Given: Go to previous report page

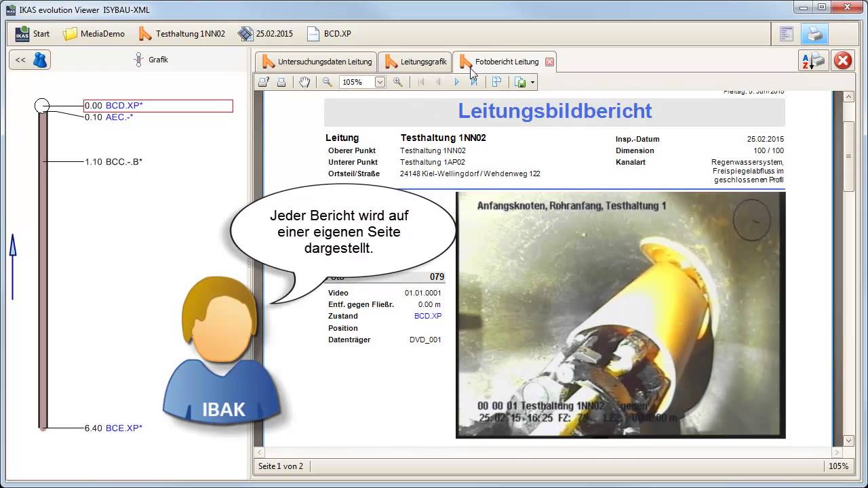Looking at the screenshot, I should [x=438, y=82].
